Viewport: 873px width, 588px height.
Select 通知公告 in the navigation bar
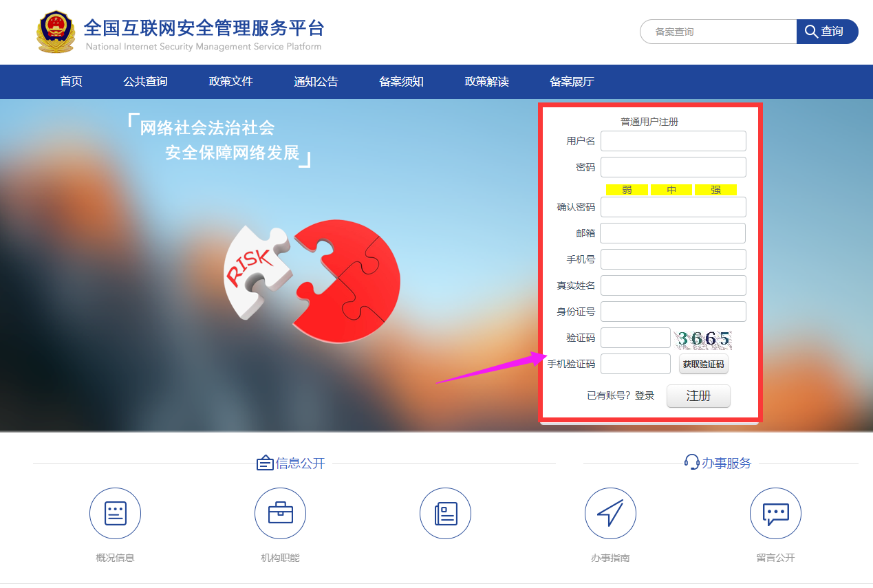[316, 82]
